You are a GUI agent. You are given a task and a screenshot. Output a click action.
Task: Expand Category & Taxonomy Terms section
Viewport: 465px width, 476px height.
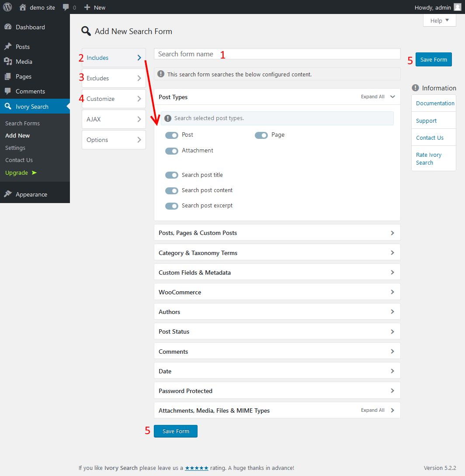[x=277, y=252]
